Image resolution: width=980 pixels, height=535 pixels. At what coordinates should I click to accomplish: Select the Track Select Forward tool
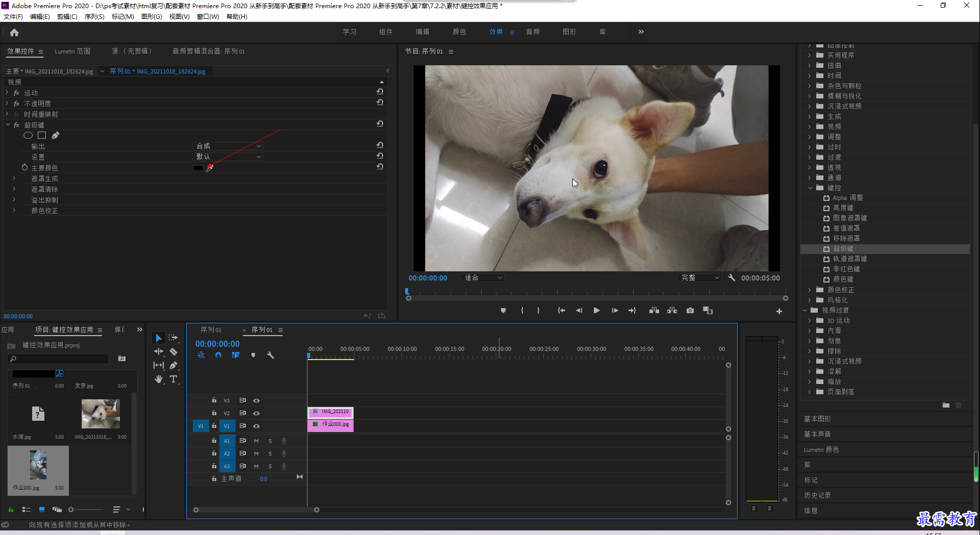(173, 338)
